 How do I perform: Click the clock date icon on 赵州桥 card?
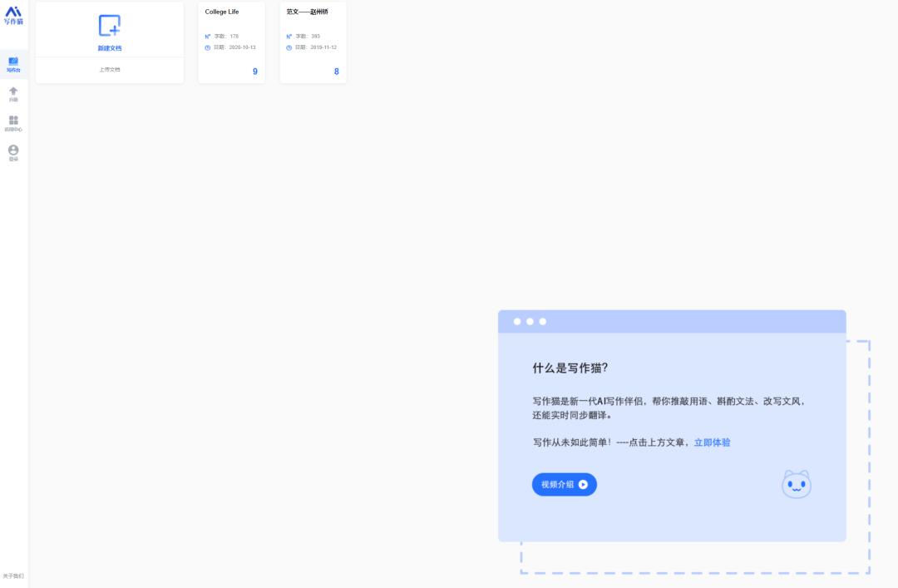[288, 47]
